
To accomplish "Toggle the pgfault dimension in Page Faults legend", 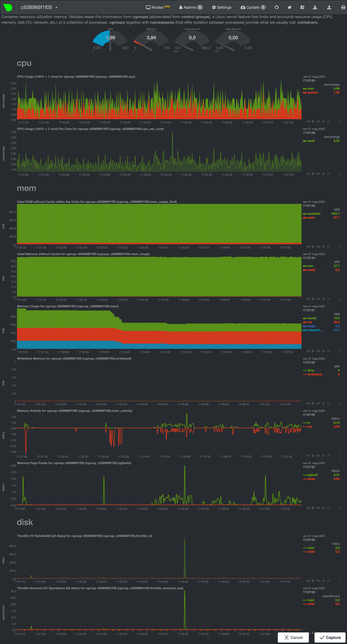I will point(313,475).
